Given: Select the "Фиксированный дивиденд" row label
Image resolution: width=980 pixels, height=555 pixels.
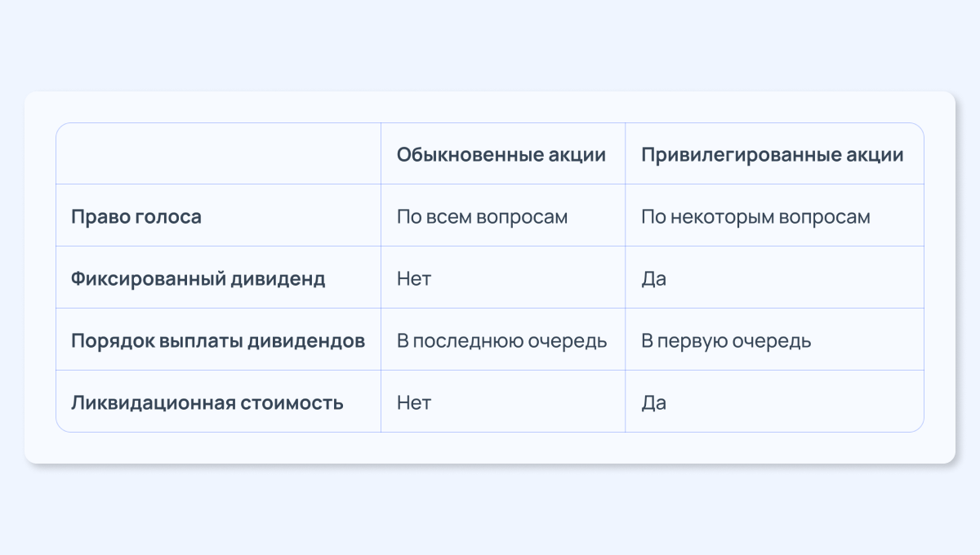Looking at the screenshot, I should click(x=198, y=279).
